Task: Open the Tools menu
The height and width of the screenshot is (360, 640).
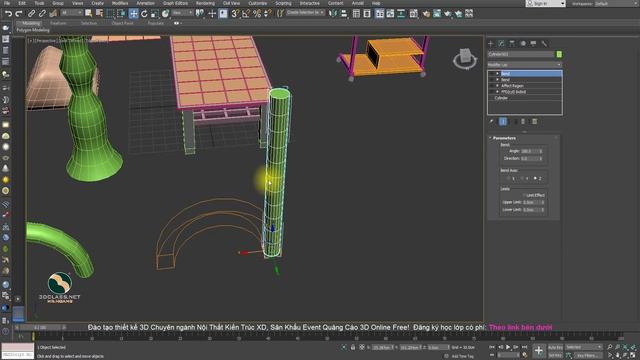Action: tap(39, 3)
